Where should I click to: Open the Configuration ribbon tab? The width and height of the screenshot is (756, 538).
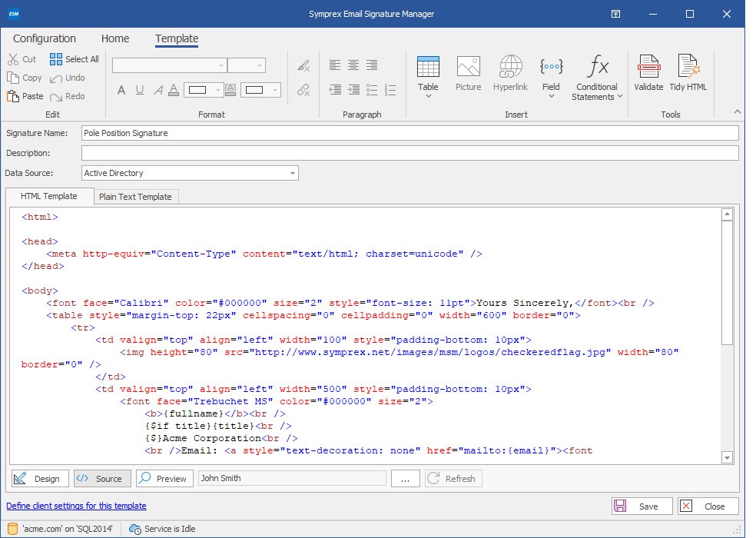tap(45, 38)
